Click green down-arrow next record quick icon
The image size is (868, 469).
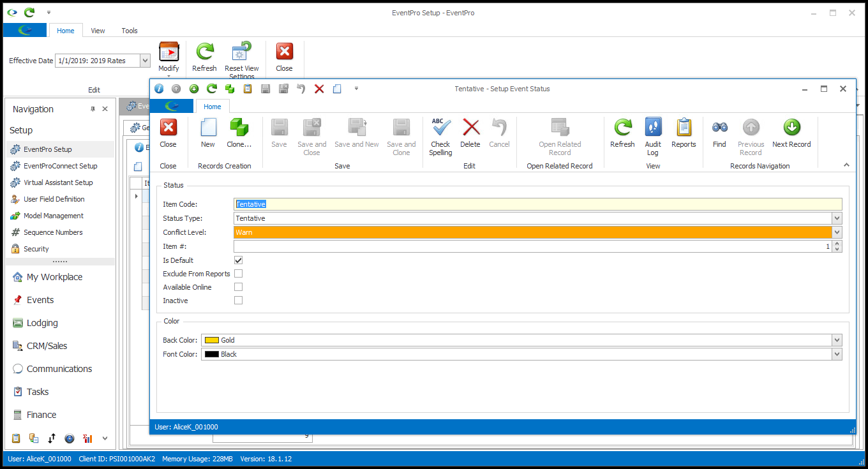194,89
